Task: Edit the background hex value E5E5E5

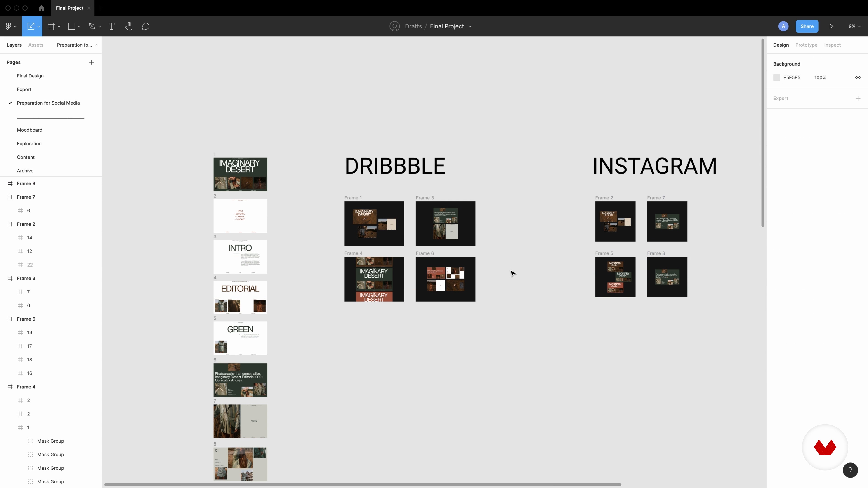Action: 792,77
